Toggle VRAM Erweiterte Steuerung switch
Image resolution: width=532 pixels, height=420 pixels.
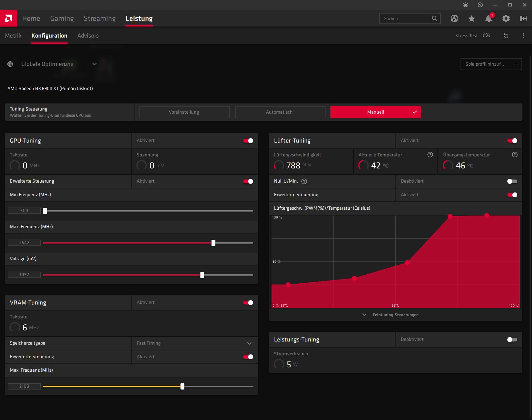(x=248, y=357)
